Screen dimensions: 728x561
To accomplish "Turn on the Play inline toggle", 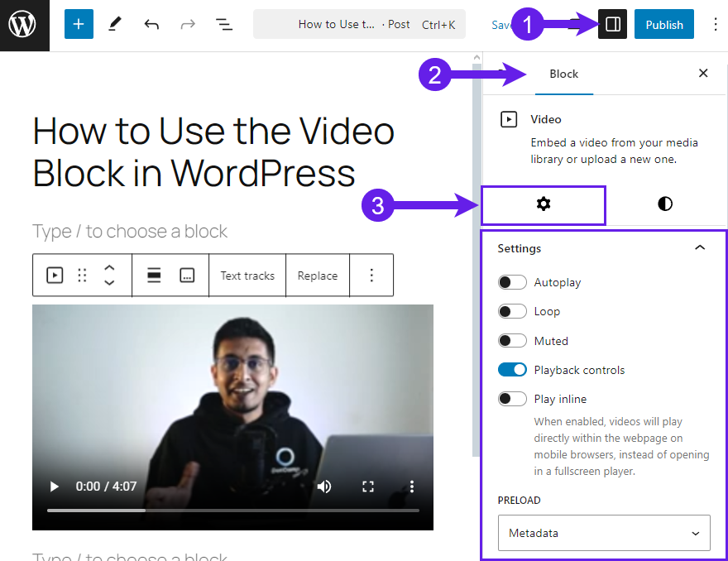I will coord(512,399).
